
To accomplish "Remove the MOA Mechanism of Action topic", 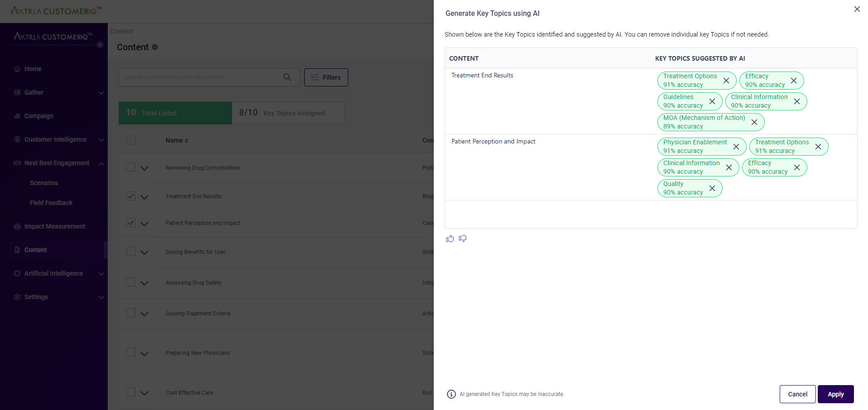I will click(x=754, y=122).
